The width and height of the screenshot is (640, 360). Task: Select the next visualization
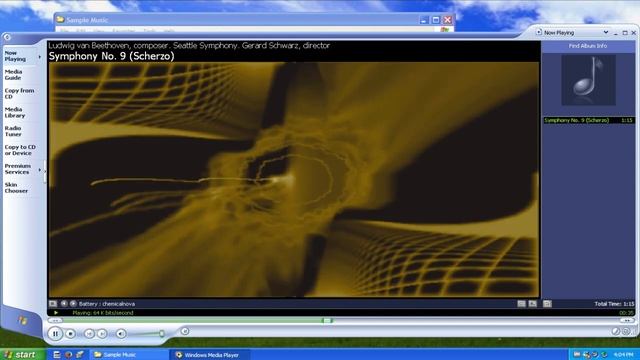click(73, 303)
